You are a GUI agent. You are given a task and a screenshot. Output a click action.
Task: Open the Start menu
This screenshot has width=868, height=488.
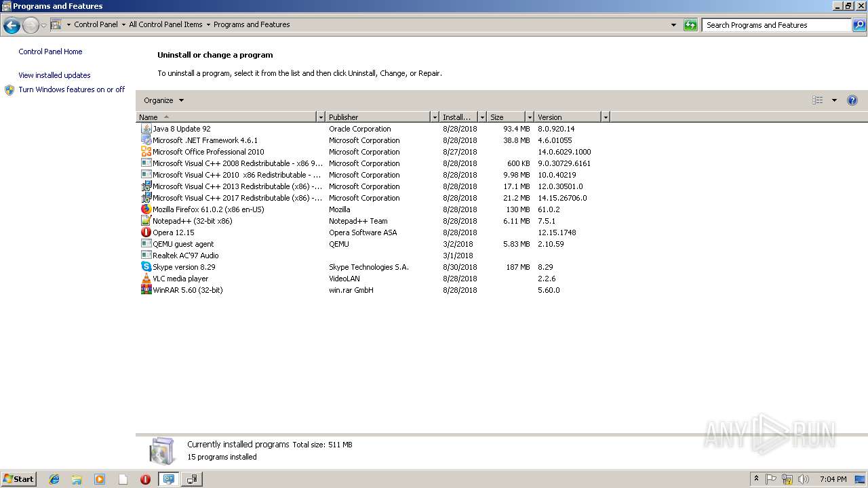[x=19, y=479]
